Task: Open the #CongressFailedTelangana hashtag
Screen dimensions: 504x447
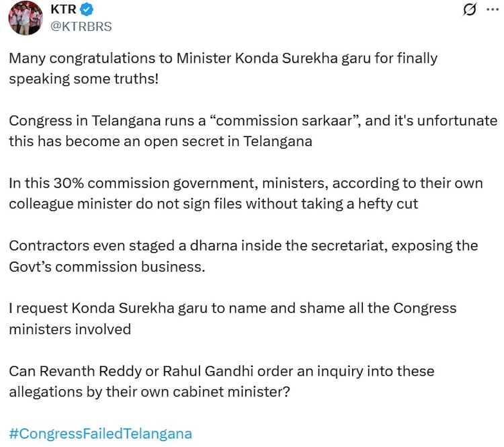Action: click(x=100, y=433)
